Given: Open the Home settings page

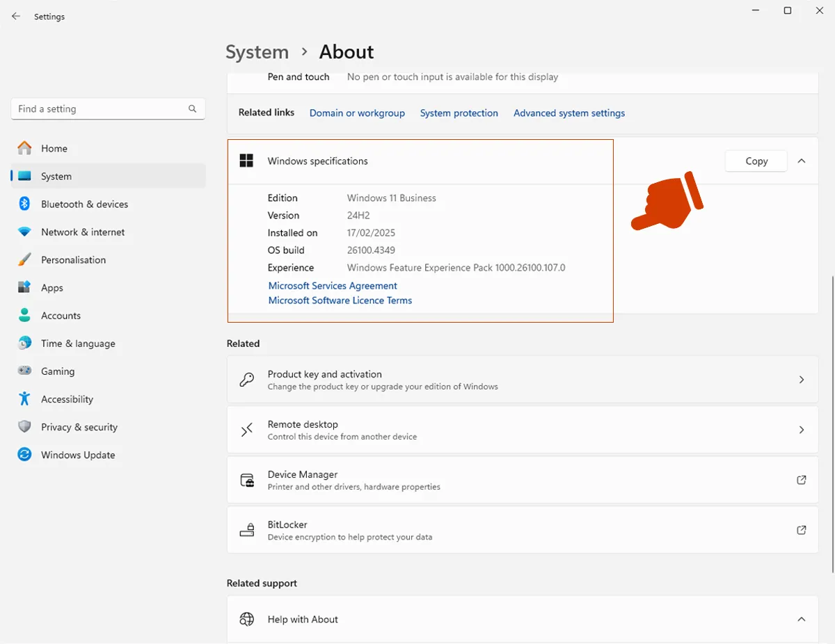Looking at the screenshot, I should pos(108,148).
